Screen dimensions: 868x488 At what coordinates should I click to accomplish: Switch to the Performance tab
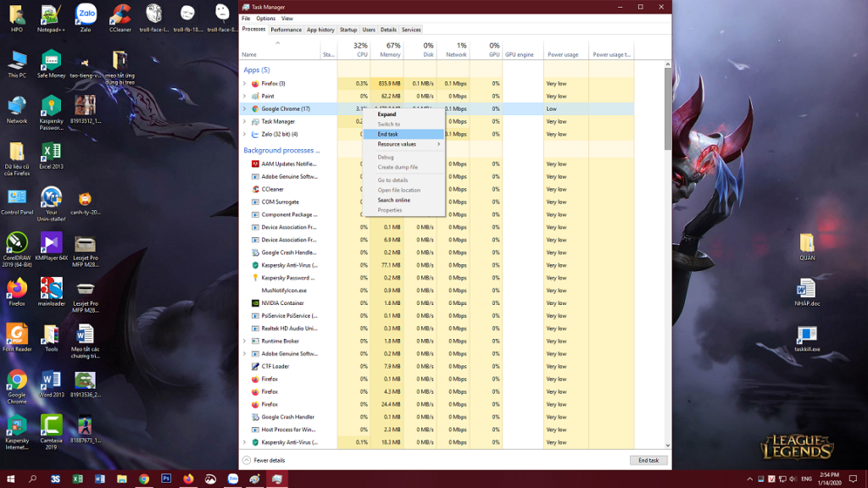point(286,30)
